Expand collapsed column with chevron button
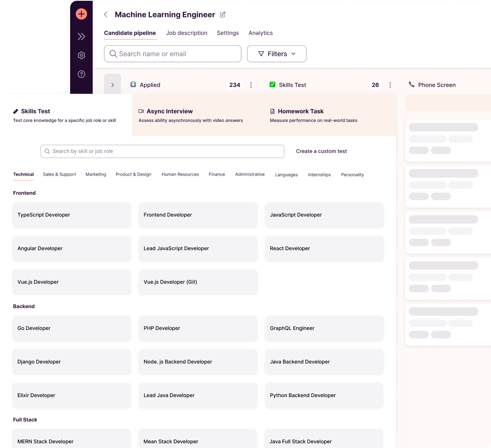This screenshot has width=491, height=448. click(112, 84)
